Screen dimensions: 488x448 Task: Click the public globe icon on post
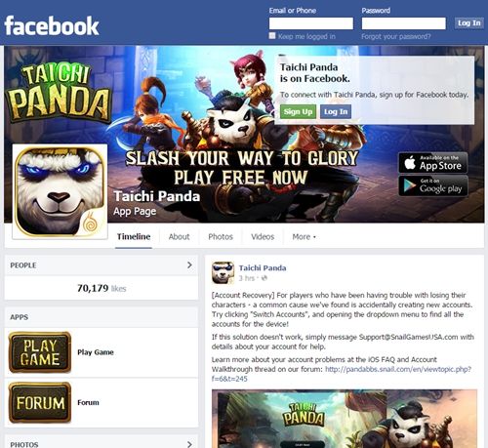point(264,278)
